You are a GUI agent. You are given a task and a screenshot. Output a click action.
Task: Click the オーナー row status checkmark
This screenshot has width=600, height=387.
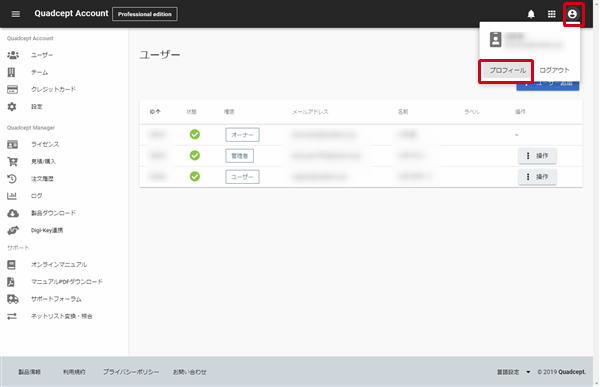[195, 134]
